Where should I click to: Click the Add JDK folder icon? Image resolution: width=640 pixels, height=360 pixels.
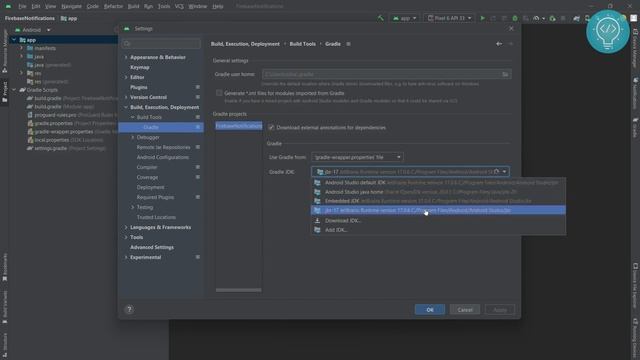pos(317,230)
